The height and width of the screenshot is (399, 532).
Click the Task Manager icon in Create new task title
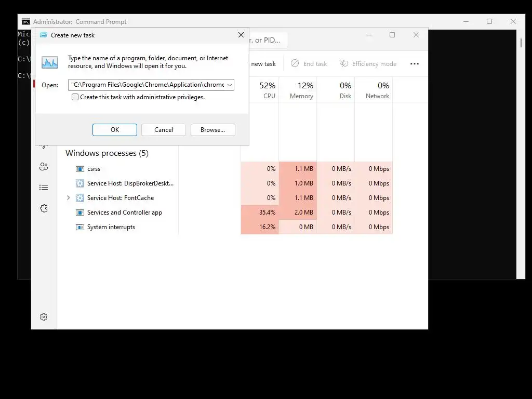(x=44, y=35)
